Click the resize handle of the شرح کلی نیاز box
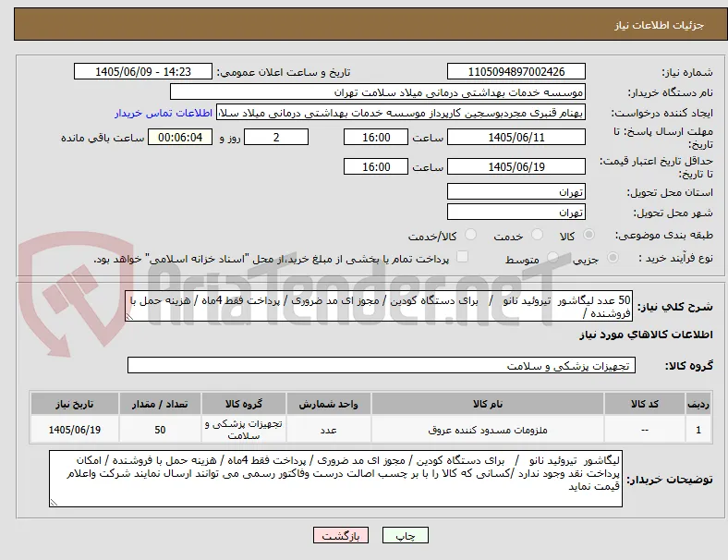This screenshot has height=560, width=728. [x=129, y=317]
